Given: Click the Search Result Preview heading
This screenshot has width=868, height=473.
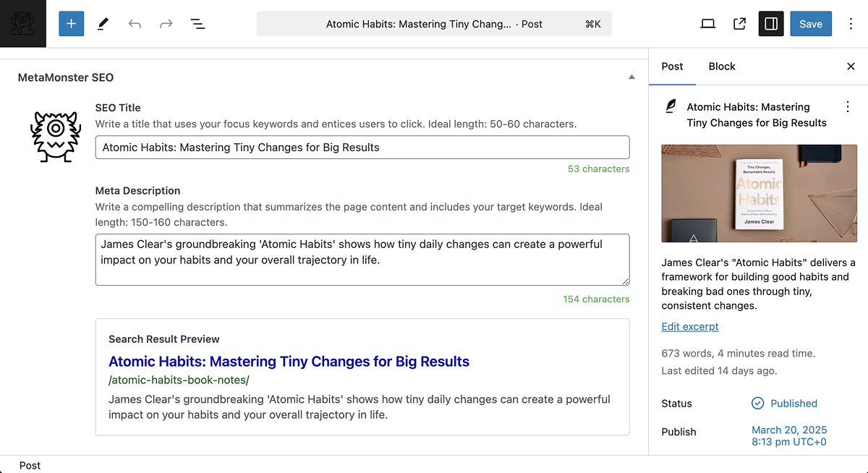Looking at the screenshot, I should [164, 338].
